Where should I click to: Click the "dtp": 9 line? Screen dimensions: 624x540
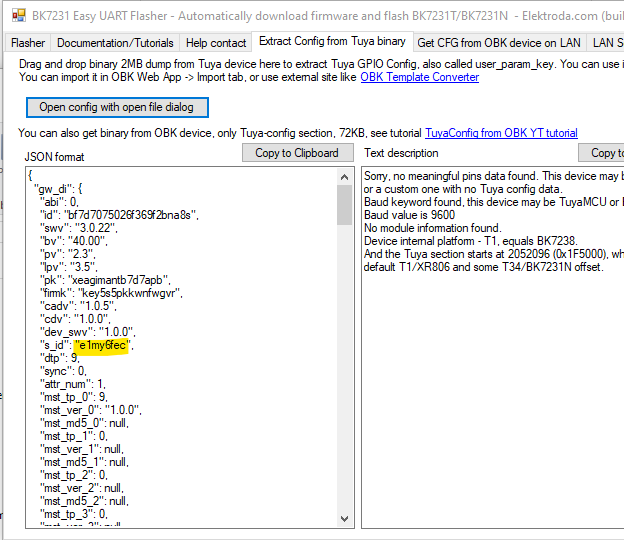60,358
